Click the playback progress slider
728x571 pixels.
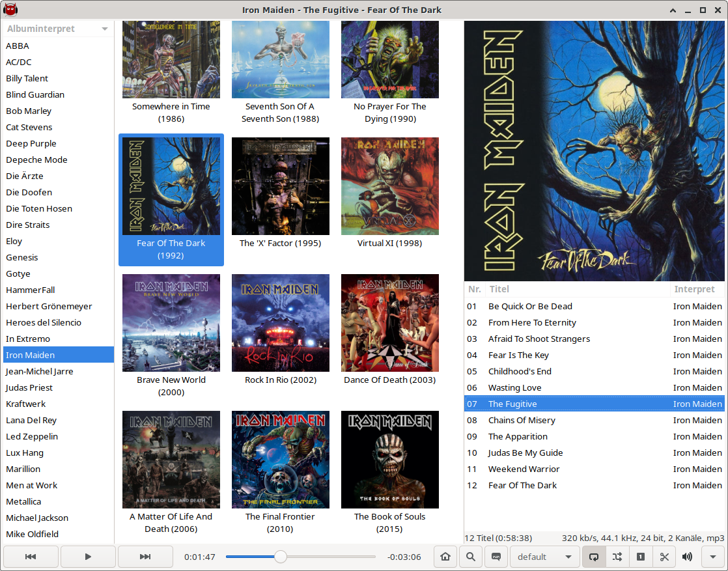[300, 557]
